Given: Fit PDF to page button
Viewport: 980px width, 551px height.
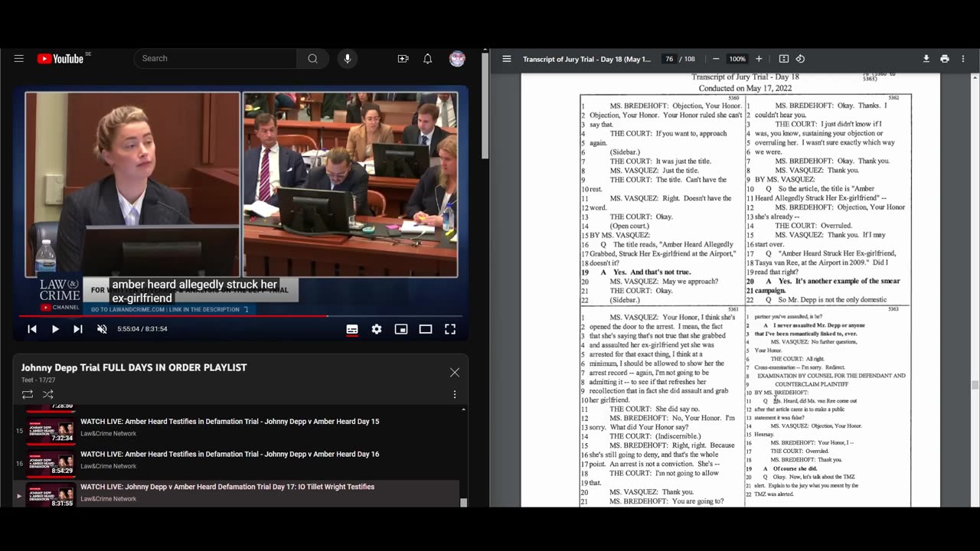Looking at the screenshot, I should click(784, 59).
